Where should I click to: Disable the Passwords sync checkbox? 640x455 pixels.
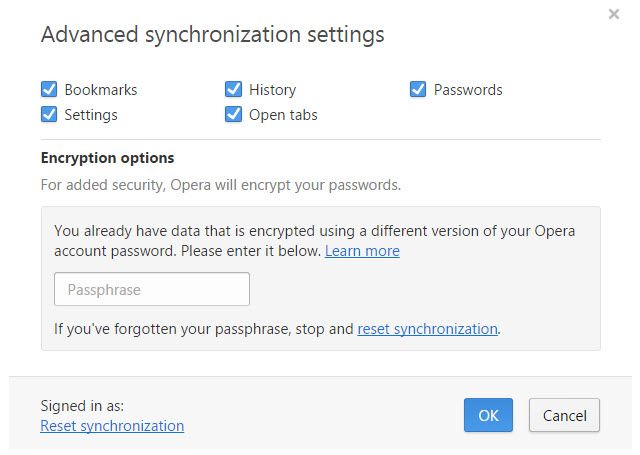click(x=418, y=90)
